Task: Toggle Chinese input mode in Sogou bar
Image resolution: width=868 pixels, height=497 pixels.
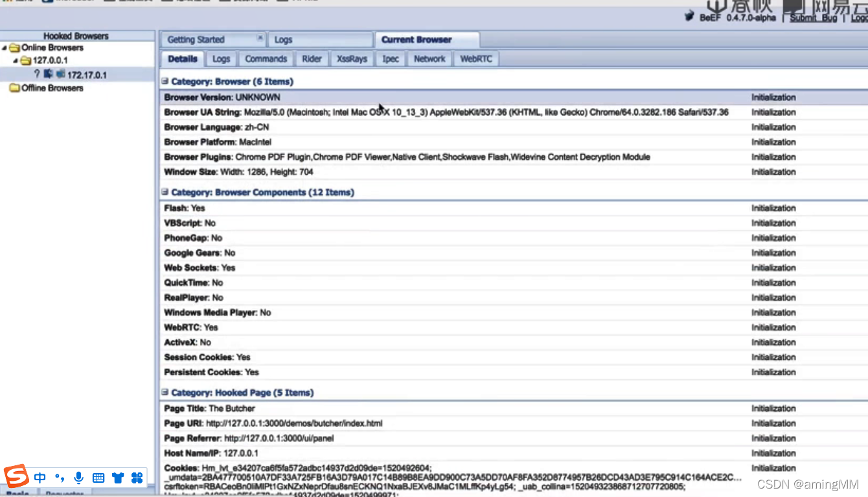Action: pyautogui.click(x=40, y=478)
